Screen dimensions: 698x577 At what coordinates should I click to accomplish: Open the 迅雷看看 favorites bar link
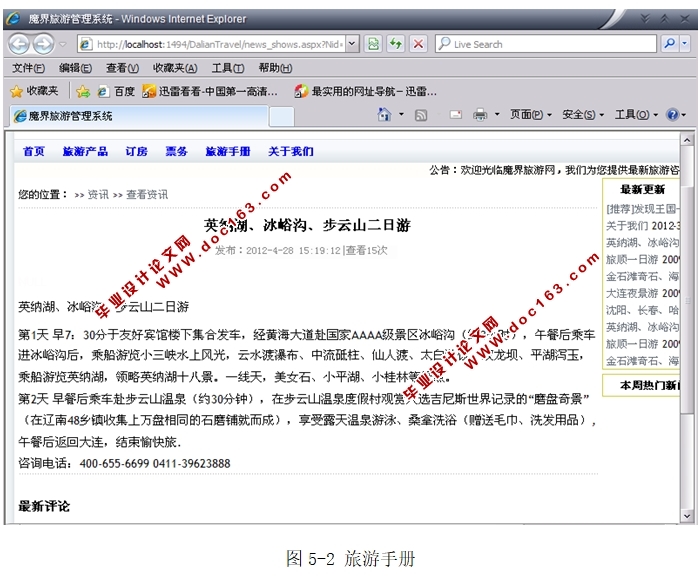point(210,92)
